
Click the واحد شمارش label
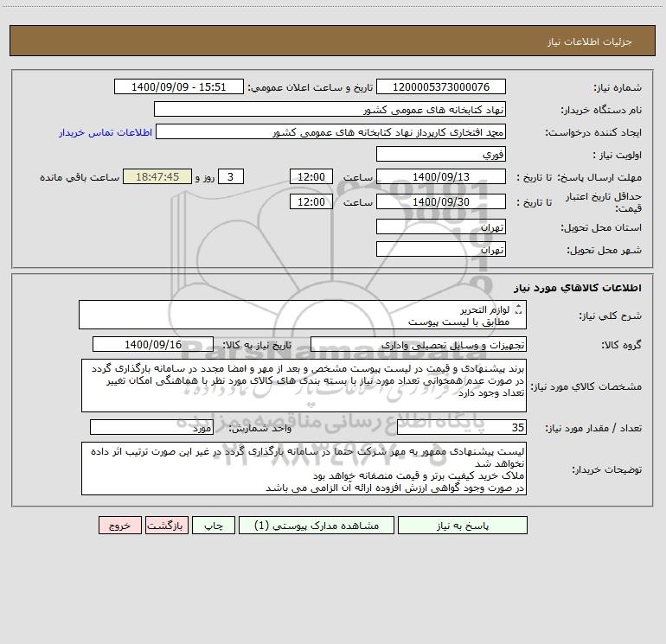(x=260, y=429)
